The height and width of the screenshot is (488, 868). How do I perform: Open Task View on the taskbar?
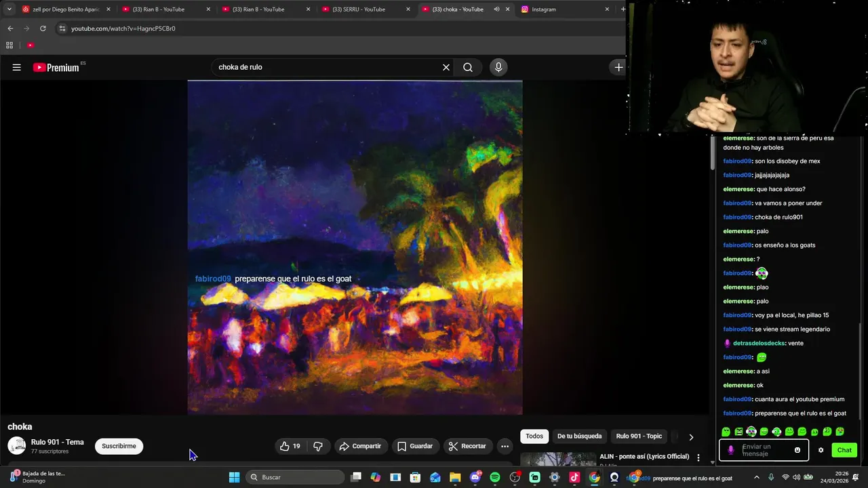tap(356, 477)
